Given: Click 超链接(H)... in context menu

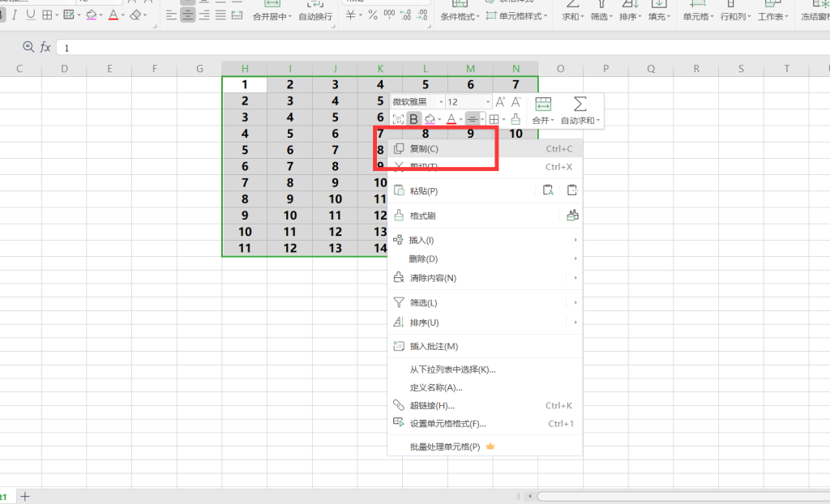Looking at the screenshot, I should click(485, 405).
